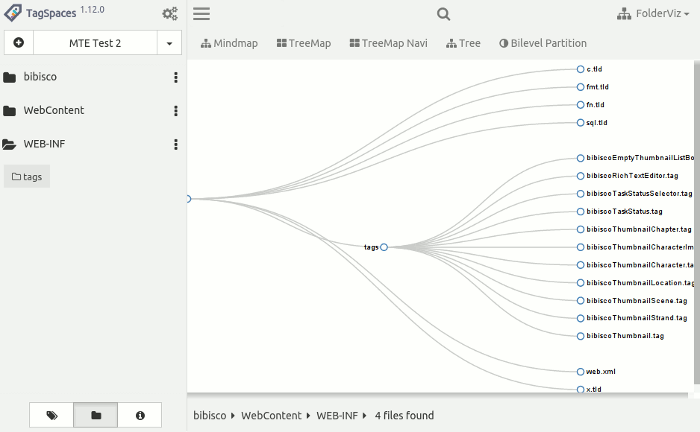This screenshot has height=432, width=700.
Task: Open the settings gears icon
Action: (x=170, y=14)
